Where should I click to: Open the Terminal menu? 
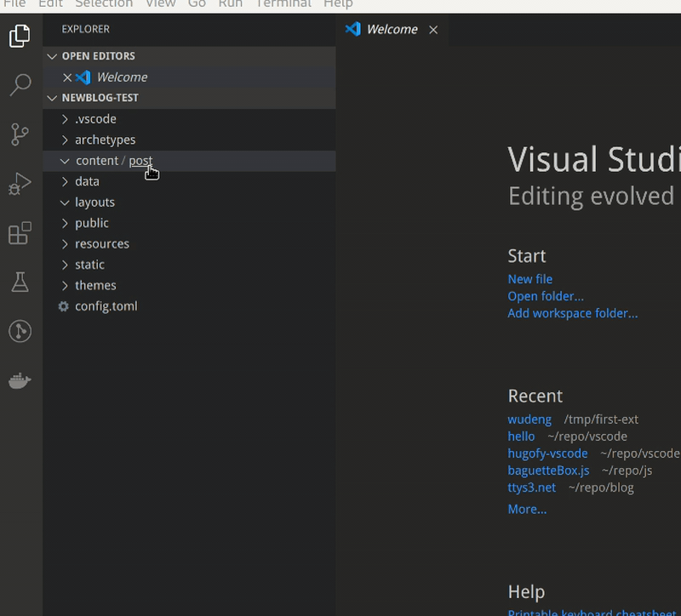pos(283,4)
